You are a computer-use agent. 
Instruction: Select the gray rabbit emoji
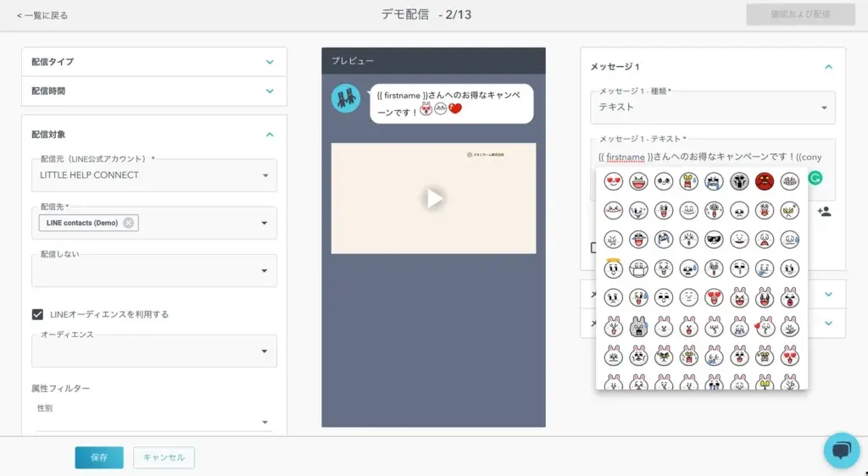coord(638,326)
